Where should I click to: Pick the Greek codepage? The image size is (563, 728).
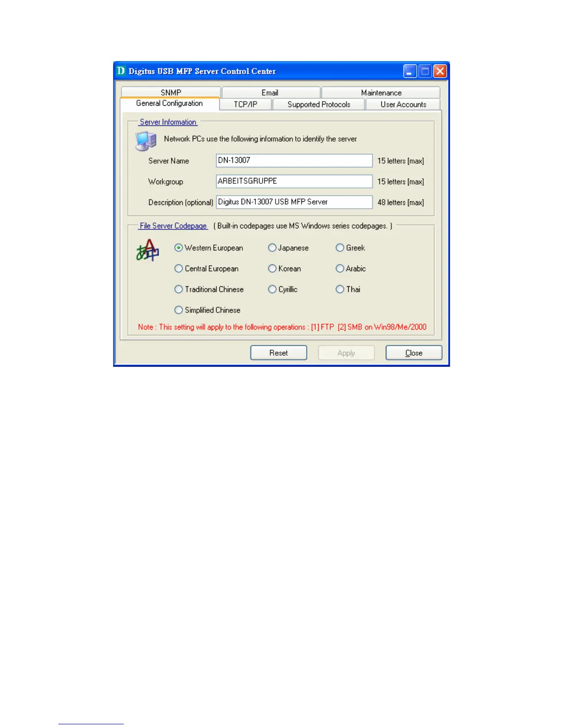350,248
